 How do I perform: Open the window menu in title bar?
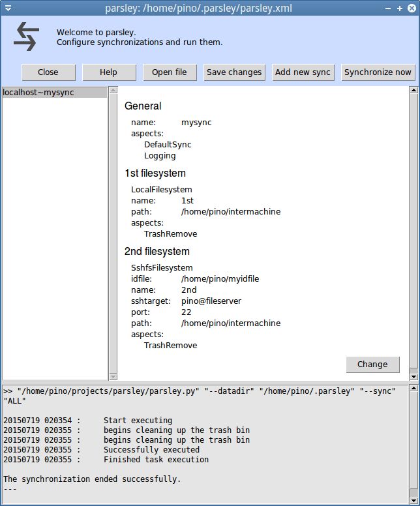8,8
